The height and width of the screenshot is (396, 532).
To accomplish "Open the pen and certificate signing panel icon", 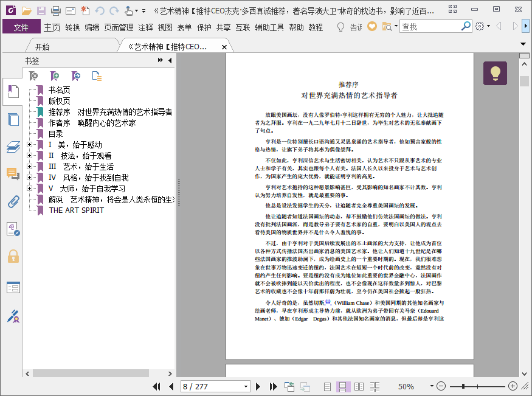I will (13, 316).
